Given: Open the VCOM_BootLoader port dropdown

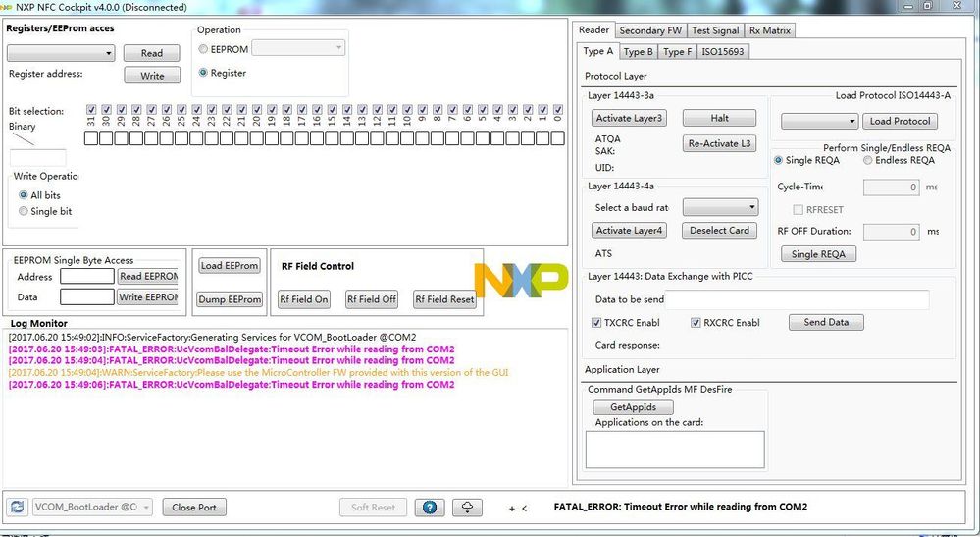Looking at the screenshot, I should [92, 507].
